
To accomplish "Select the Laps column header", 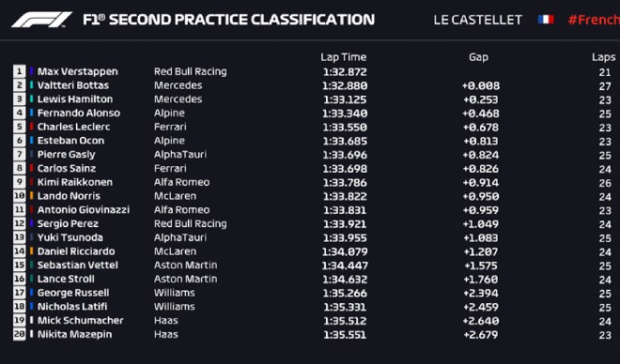I will pyautogui.click(x=604, y=57).
